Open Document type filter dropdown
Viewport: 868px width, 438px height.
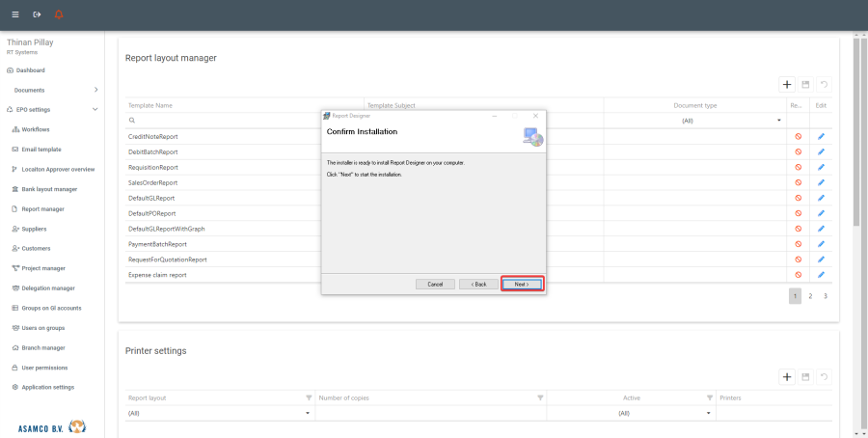click(x=779, y=121)
